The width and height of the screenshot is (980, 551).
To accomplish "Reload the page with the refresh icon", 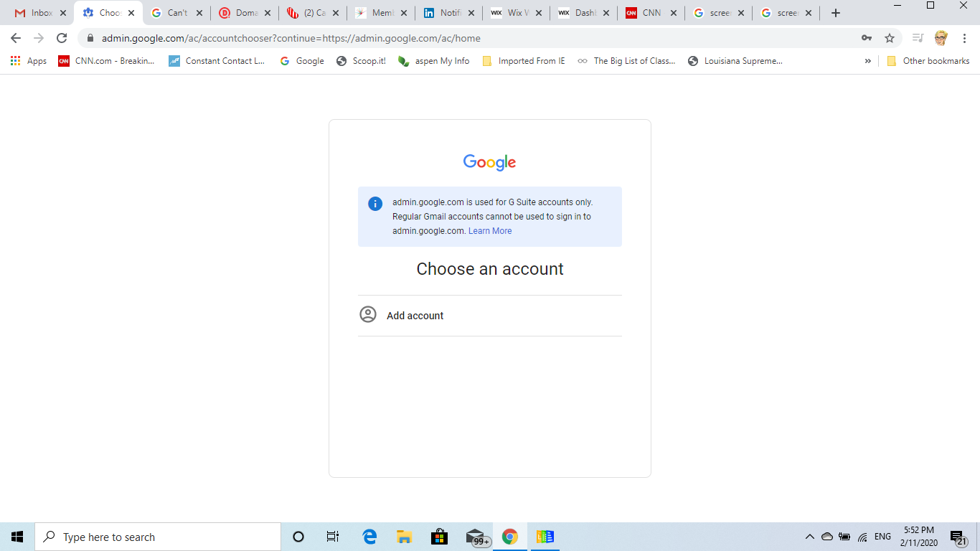I will pos(62,38).
